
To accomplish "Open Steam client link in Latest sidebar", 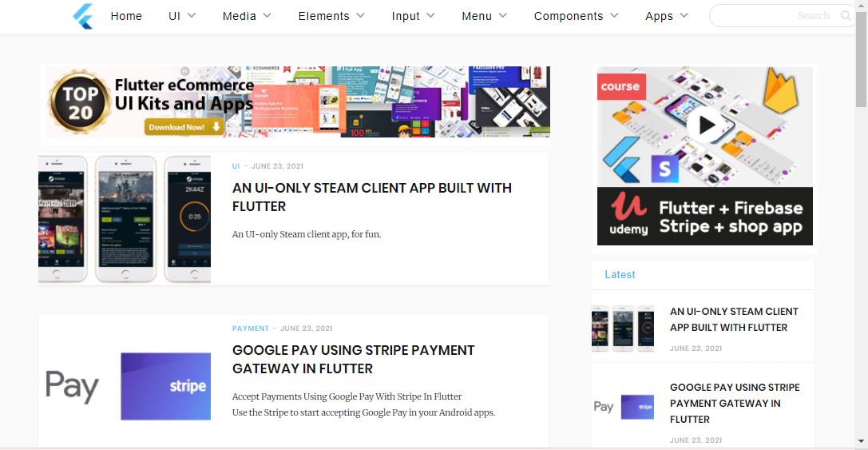I will (x=734, y=319).
